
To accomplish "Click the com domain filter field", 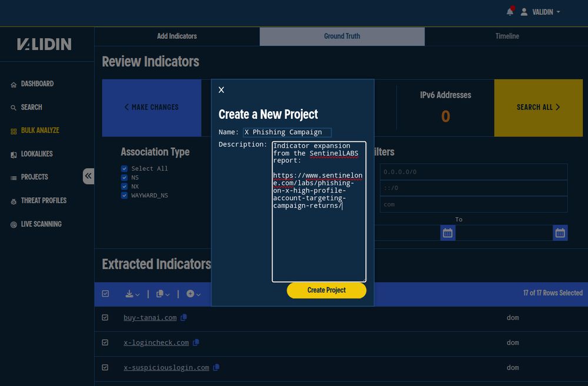I will (x=473, y=204).
